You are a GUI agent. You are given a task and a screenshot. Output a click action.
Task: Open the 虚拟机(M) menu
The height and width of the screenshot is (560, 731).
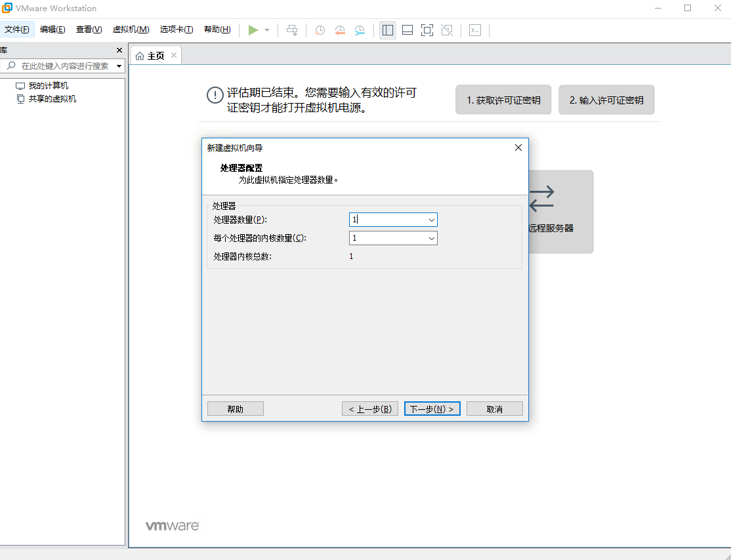coord(131,30)
